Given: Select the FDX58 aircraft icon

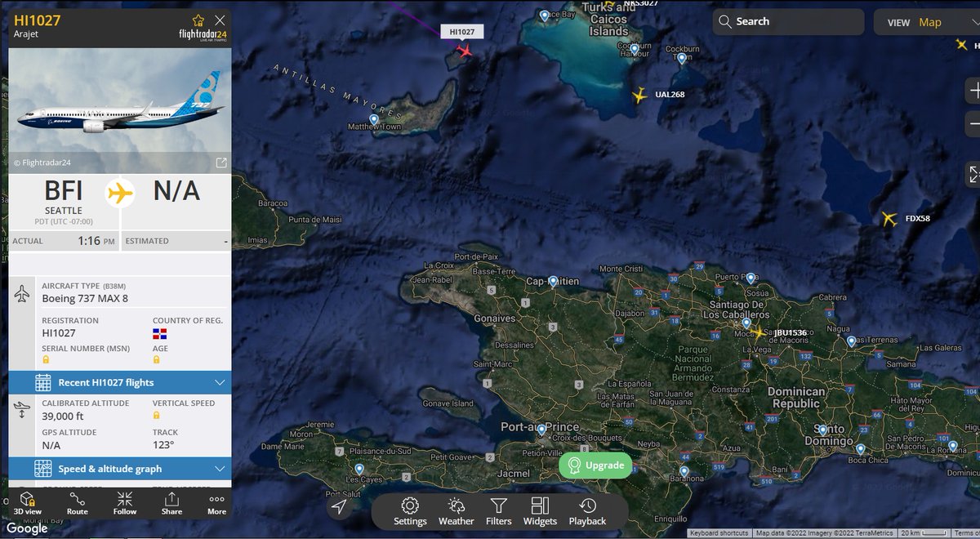Looking at the screenshot, I should pos(889,219).
